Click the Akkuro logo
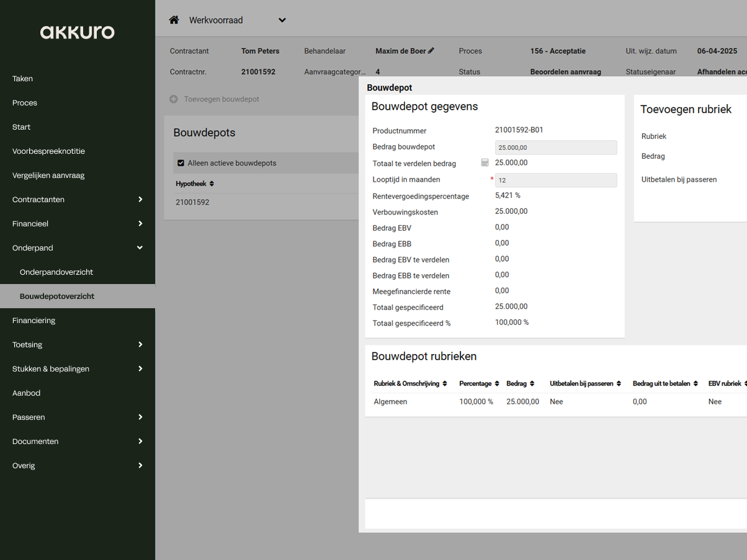 pyautogui.click(x=78, y=32)
